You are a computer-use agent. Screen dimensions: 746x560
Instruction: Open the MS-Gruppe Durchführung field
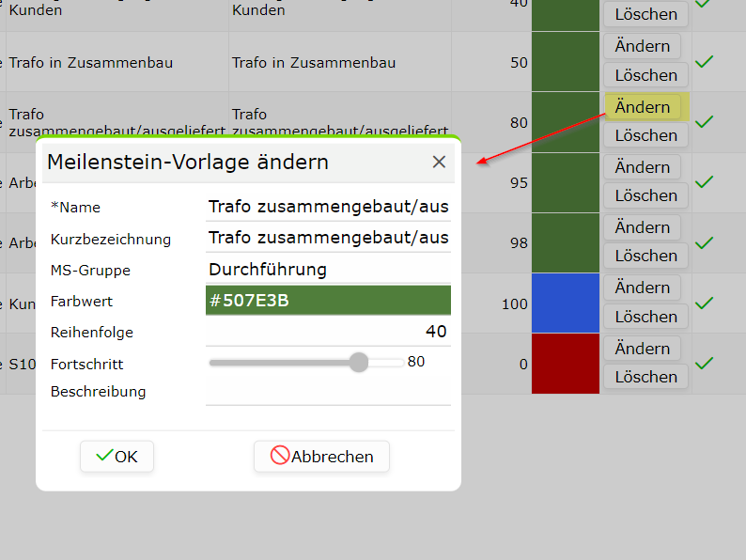pos(328,270)
